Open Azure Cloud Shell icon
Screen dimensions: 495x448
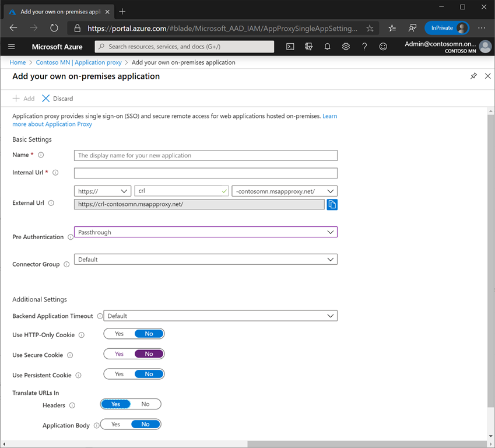click(290, 47)
